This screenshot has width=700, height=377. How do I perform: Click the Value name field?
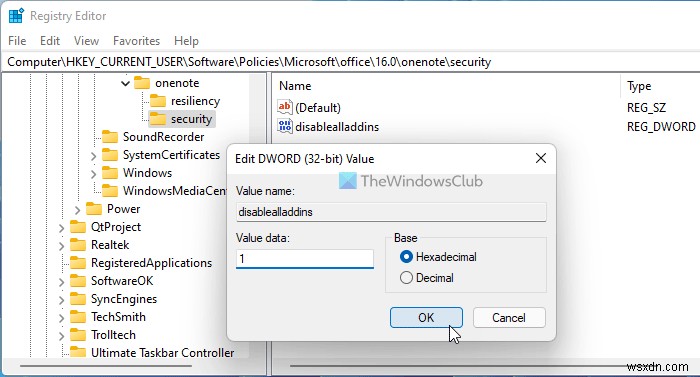coord(392,212)
